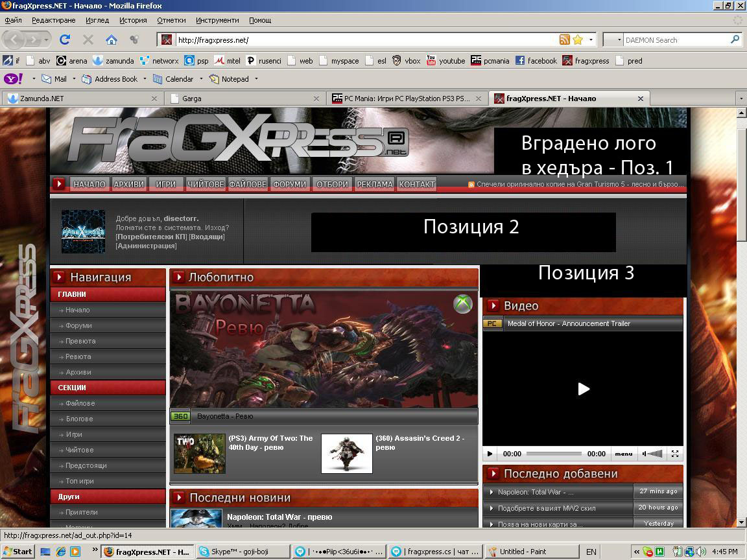This screenshot has height=560, width=747.
Task: Click the ЧИЙТОВЕ site navigation button
Action: pyautogui.click(x=206, y=184)
